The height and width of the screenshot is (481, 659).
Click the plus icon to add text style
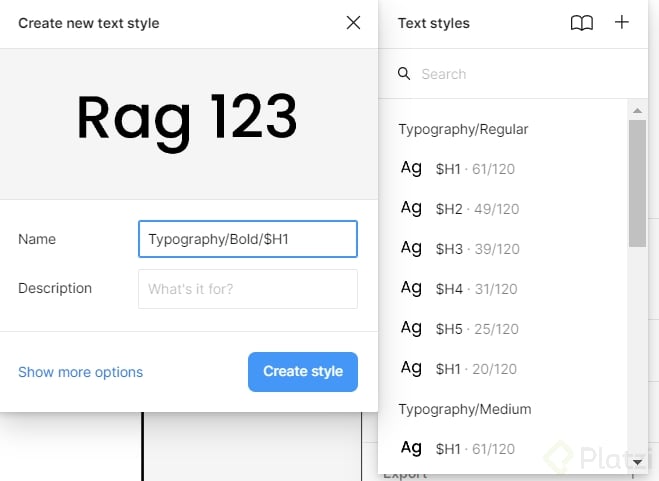pyautogui.click(x=622, y=23)
